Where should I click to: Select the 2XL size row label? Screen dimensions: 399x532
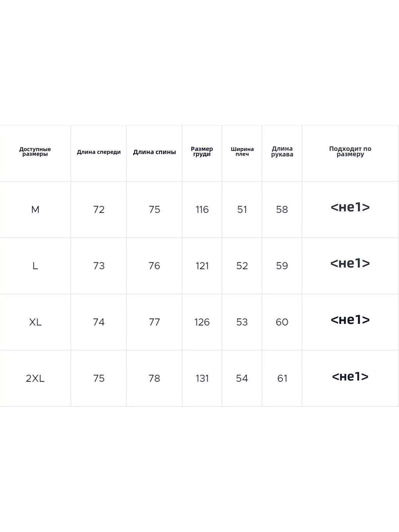35,378
